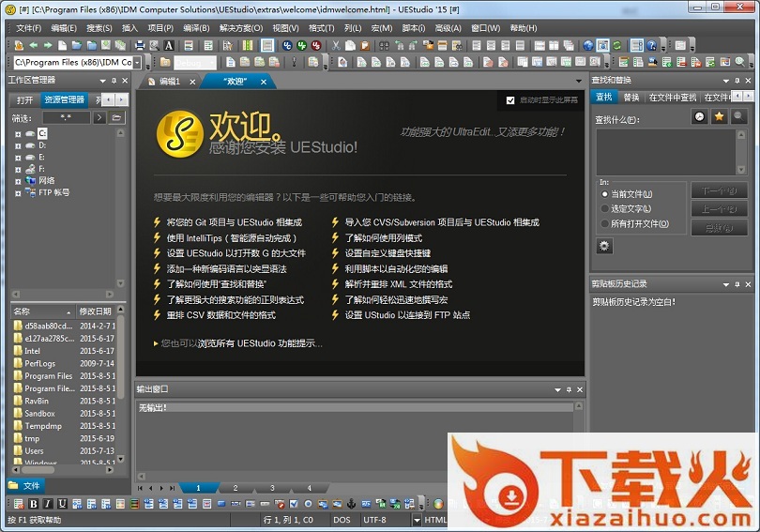
Task: Click the search history clock icon
Action: [699, 116]
